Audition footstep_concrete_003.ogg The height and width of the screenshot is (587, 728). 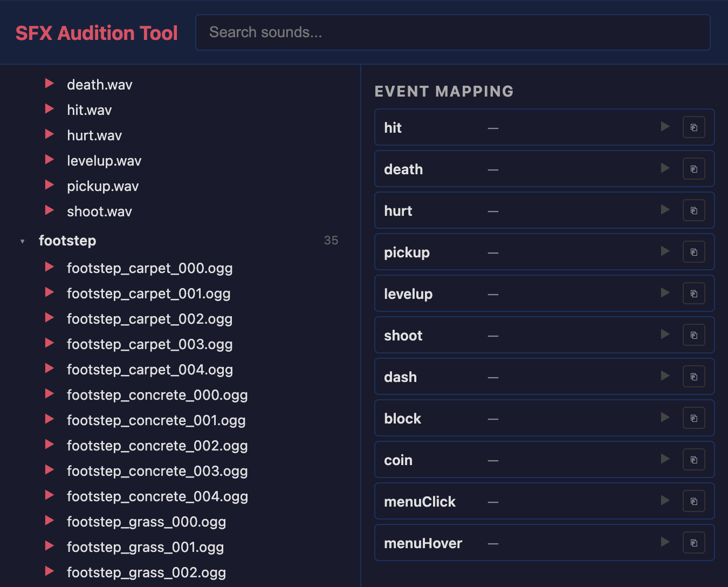[x=50, y=470]
